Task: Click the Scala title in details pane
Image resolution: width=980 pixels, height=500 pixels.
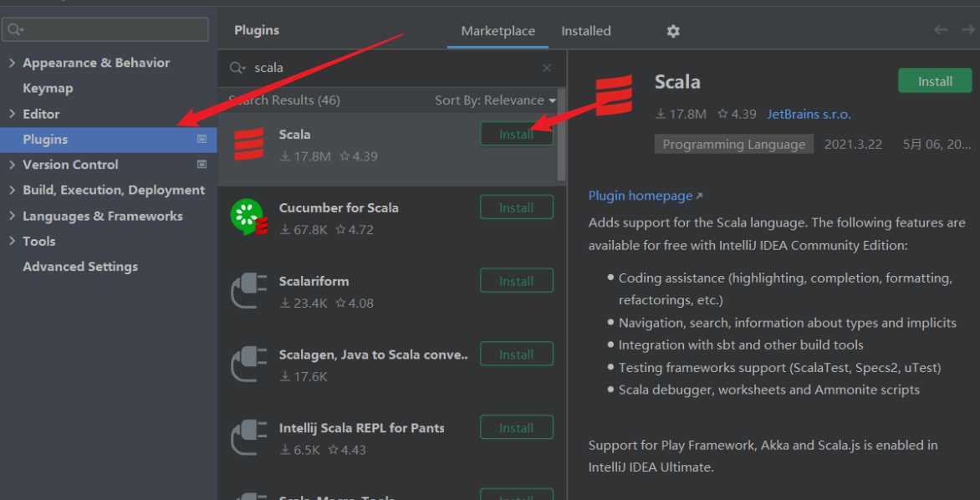Action: [x=677, y=82]
